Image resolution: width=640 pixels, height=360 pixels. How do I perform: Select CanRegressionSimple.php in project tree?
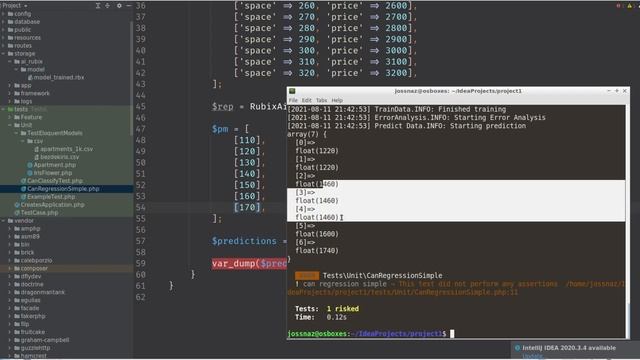(67, 189)
